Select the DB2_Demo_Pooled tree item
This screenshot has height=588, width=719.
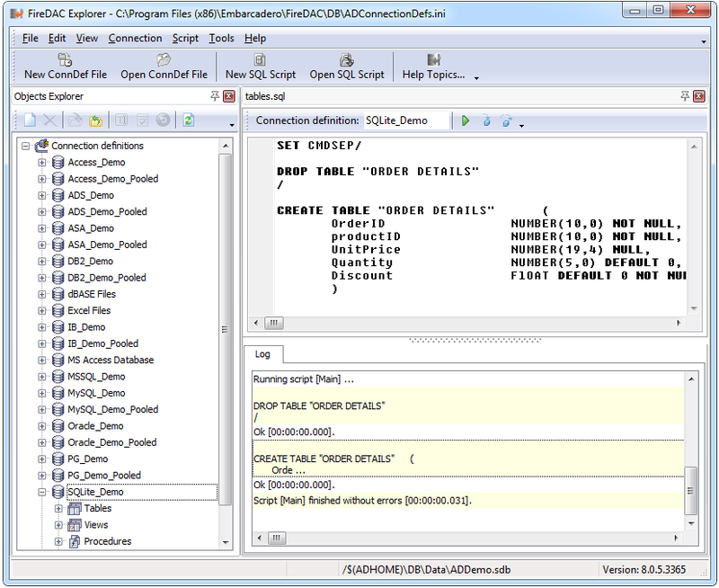[x=106, y=278]
